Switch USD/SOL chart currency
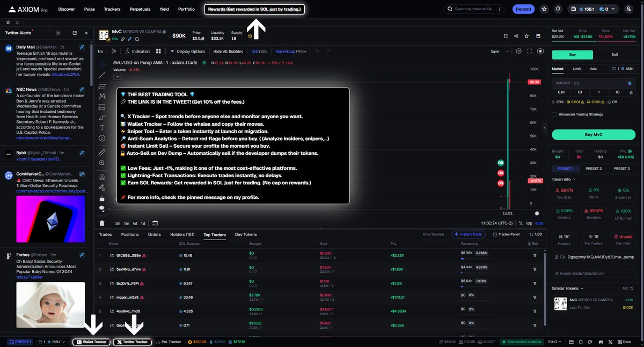This screenshot has width=644, height=347. click(259, 52)
